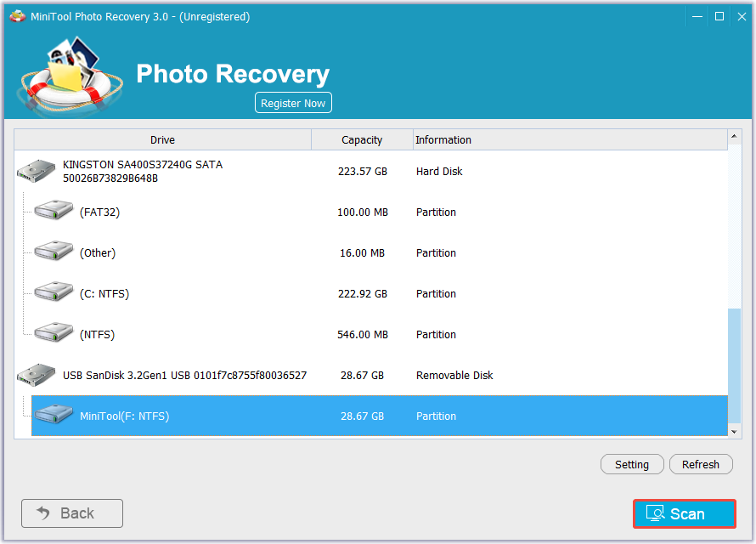This screenshot has width=756, height=544.
Task: Click the Capacity column header
Action: 362,139
